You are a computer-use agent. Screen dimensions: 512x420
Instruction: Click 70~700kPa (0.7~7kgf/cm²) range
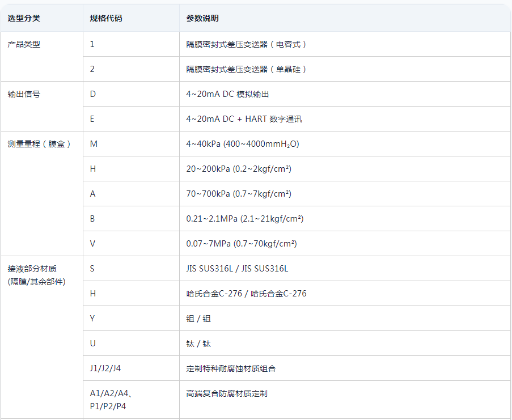[239, 194]
